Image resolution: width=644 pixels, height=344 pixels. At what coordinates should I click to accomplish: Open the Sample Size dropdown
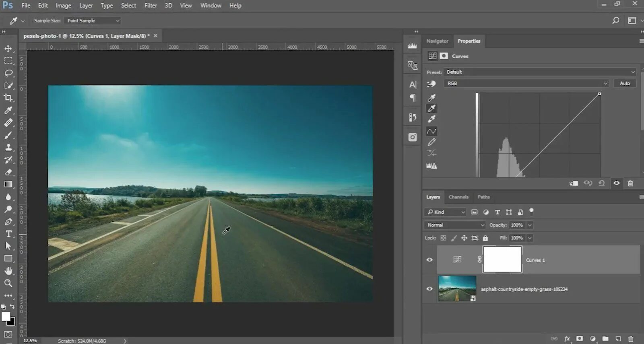[92, 21]
